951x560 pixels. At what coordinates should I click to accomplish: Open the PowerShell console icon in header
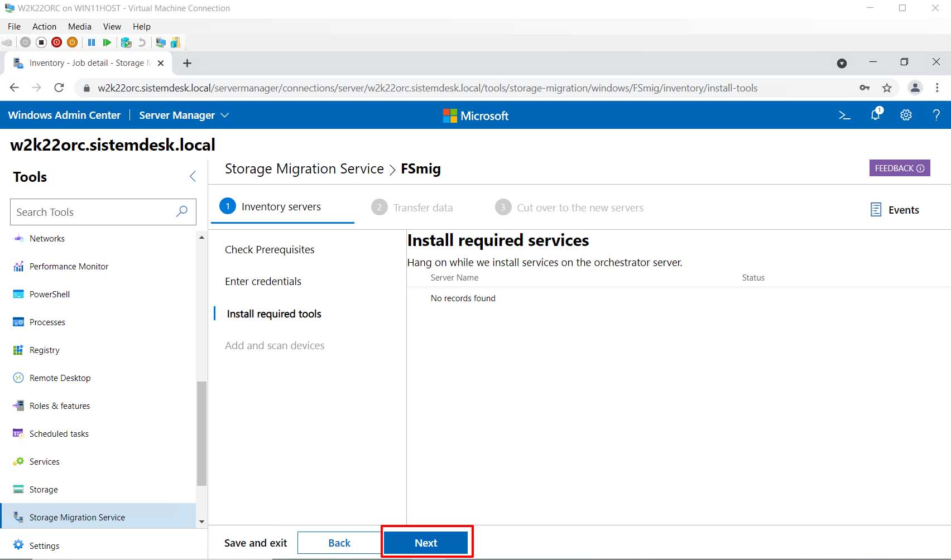844,115
